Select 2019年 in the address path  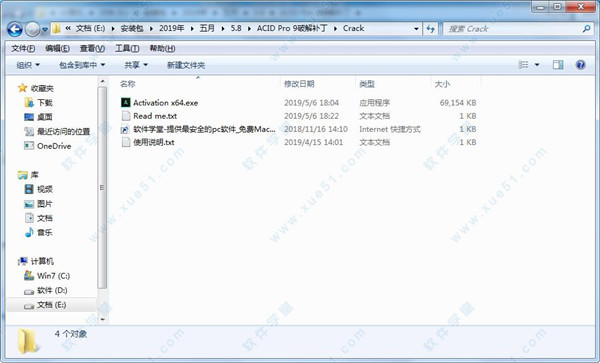click(x=171, y=28)
